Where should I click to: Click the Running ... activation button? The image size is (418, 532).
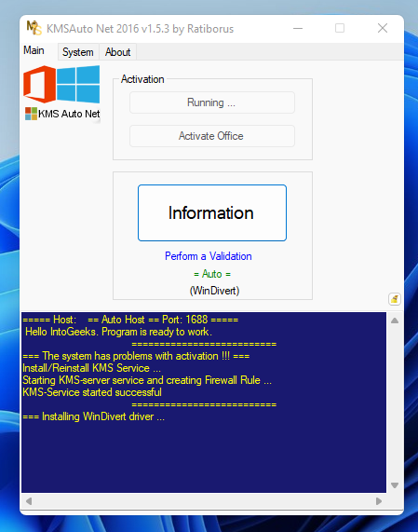click(212, 102)
